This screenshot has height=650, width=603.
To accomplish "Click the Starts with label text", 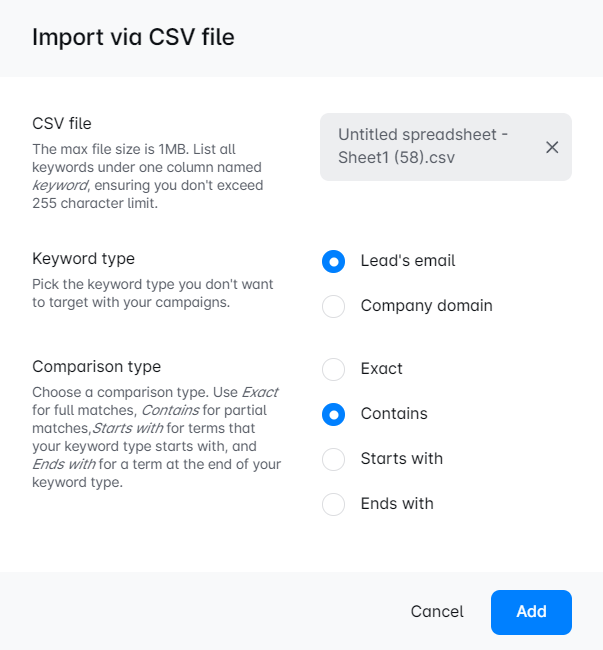I will tap(401, 459).
